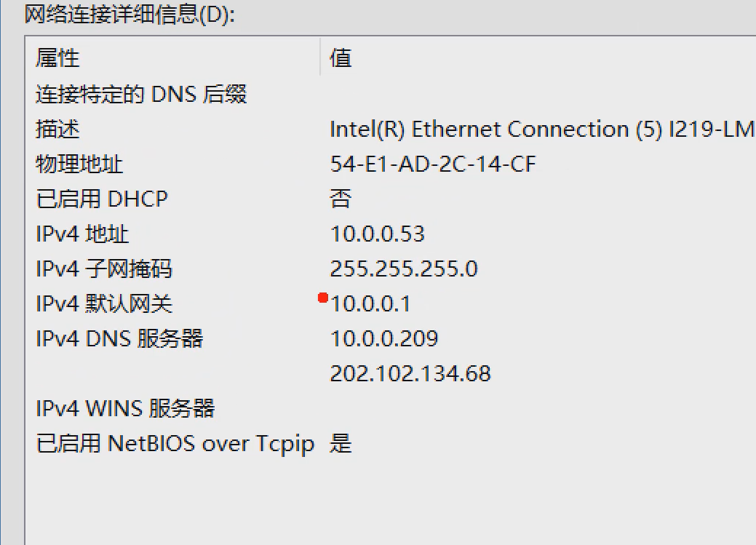This screenshot has height=545, width=756.
Task: Select the 物理地址 property row
Action: [x=79, y=164]
